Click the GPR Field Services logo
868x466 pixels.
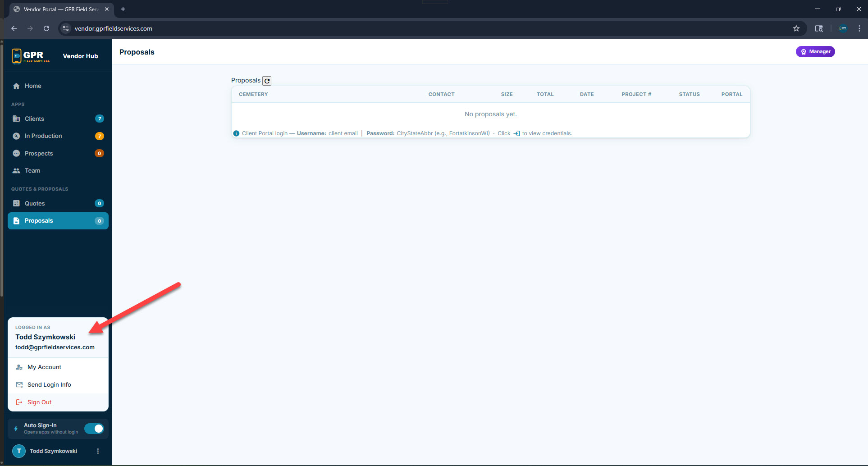pyautogui.click(x=31, y=56)
